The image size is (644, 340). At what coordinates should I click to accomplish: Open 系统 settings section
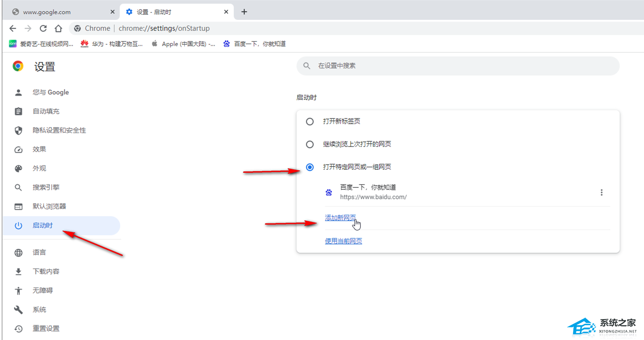click(39, 310)
